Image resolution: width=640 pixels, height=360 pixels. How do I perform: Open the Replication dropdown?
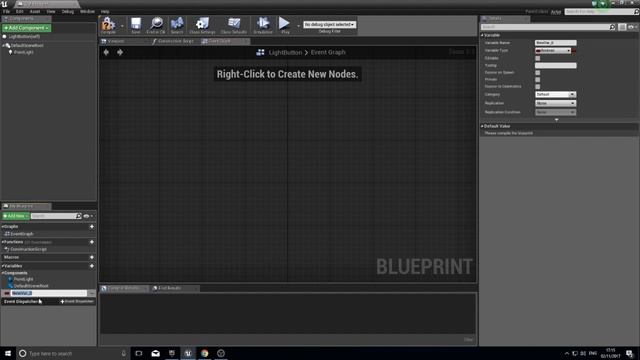(556, 103)
